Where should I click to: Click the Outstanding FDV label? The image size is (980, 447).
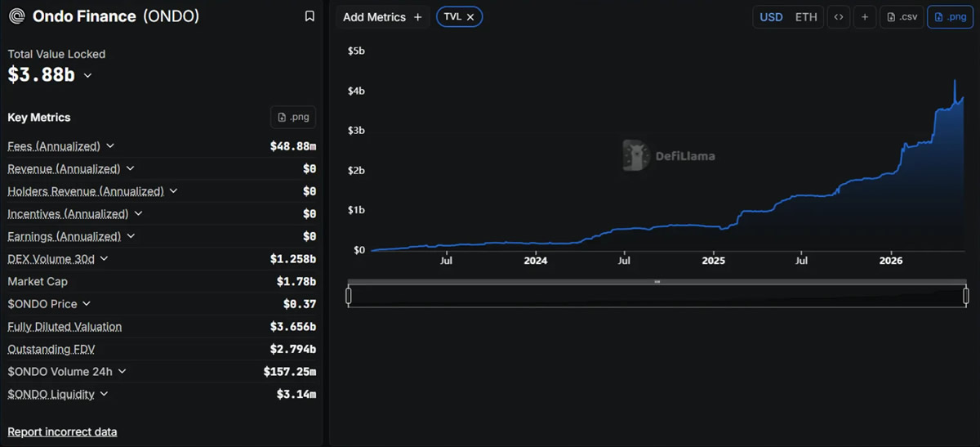[51, 349]
